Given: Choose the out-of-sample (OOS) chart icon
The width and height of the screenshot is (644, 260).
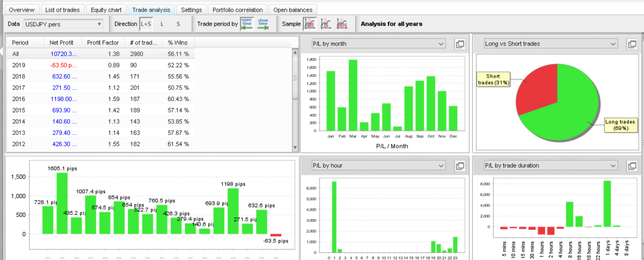Looking at the screenshot, I should pyautogui.click(x=342, y=24).
